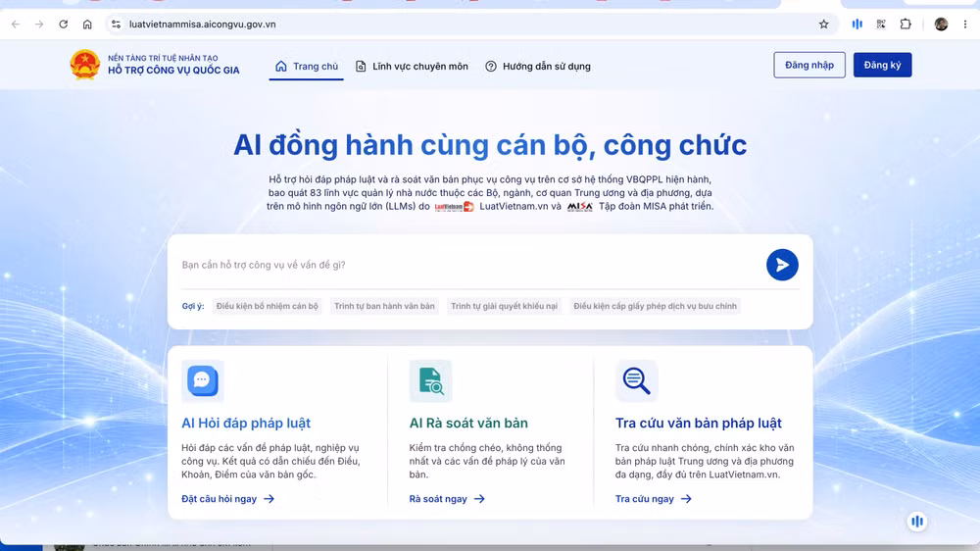980x551 pixels.
Task: Open the Extensions puzzle icon
Action: click(905, 25)
